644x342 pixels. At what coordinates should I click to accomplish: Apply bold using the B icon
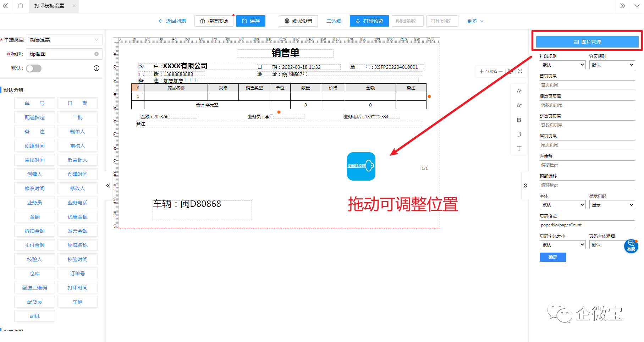(519, 120)
